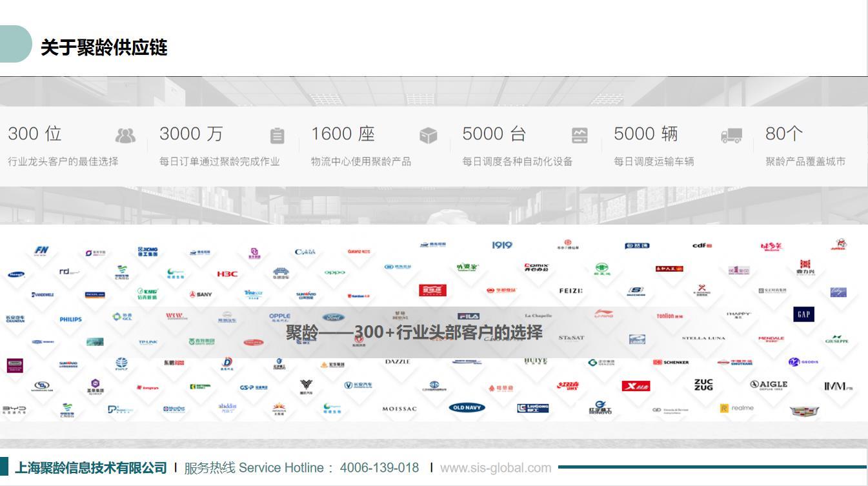The image size is (868, 486).
Task: Click the PHILIPS logo
Action: tap(71, 319)
